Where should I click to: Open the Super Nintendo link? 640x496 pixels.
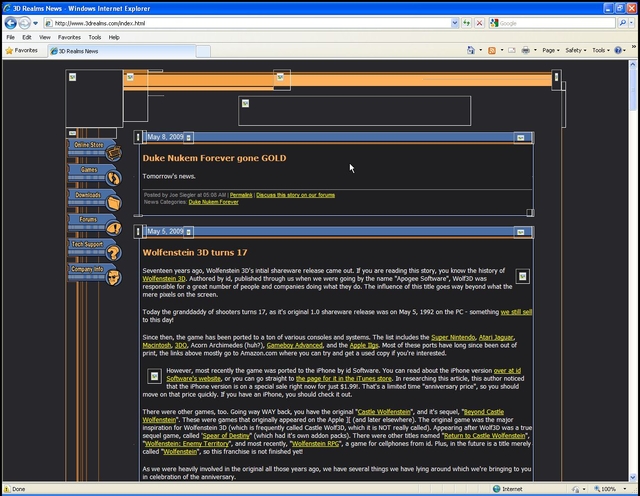[453, 337]
